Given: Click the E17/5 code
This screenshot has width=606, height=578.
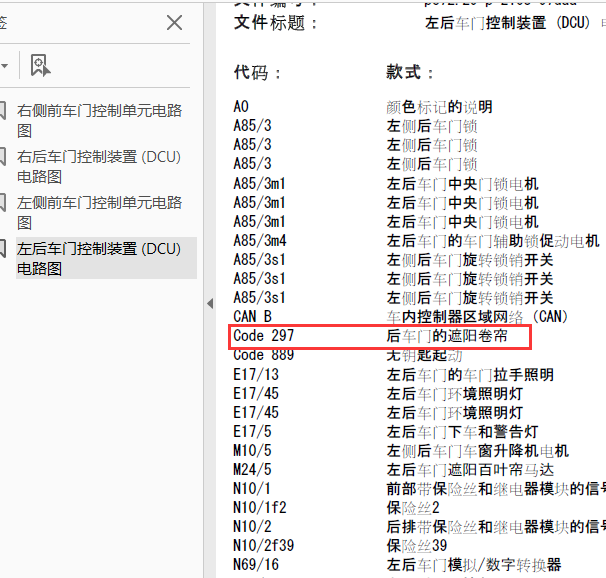Looking at the screenshot, I should [x=252, y=431].
